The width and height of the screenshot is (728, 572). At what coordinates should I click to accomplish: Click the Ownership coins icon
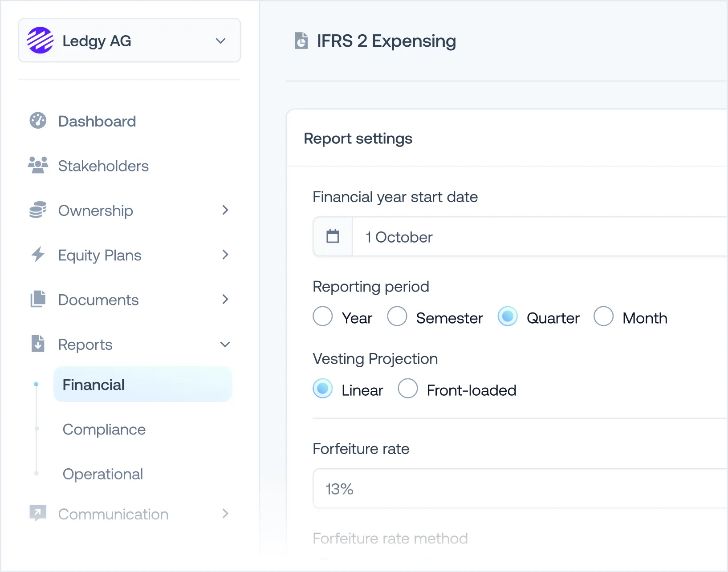click(x=38, y=210)
